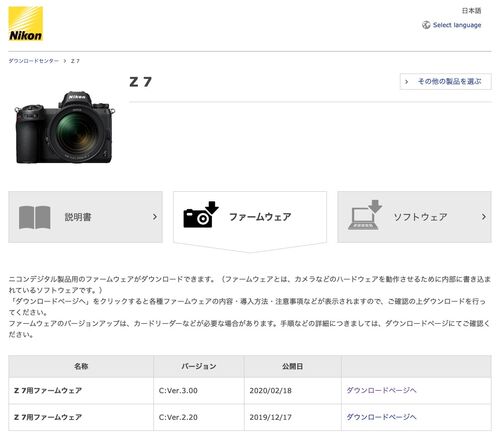This screenshot has height=442, width=500.
Task: Open download page for Ver.3.00 firmware
Action: [381, 390]
